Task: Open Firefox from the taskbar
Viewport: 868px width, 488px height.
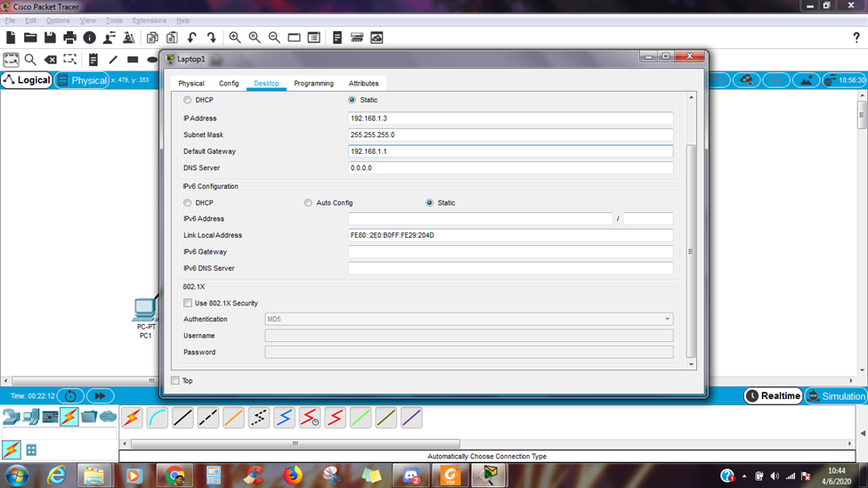Action: click(293, 476)
